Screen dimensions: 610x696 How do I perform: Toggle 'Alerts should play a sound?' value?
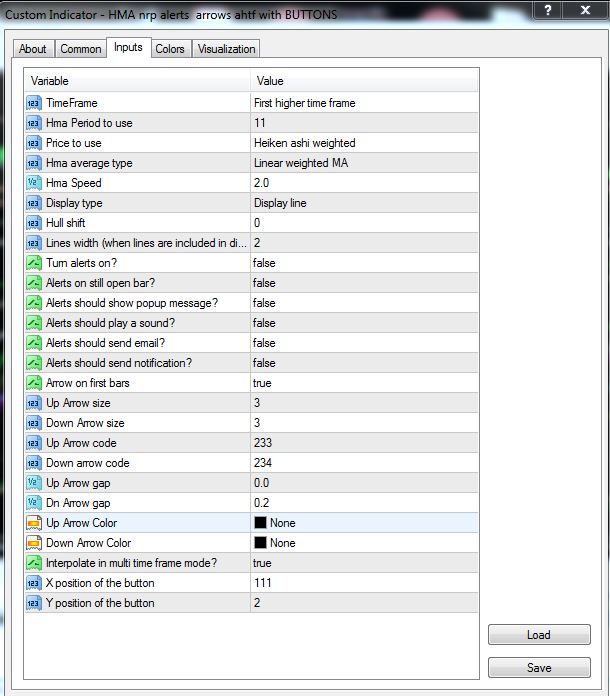[x=264, y=323]
